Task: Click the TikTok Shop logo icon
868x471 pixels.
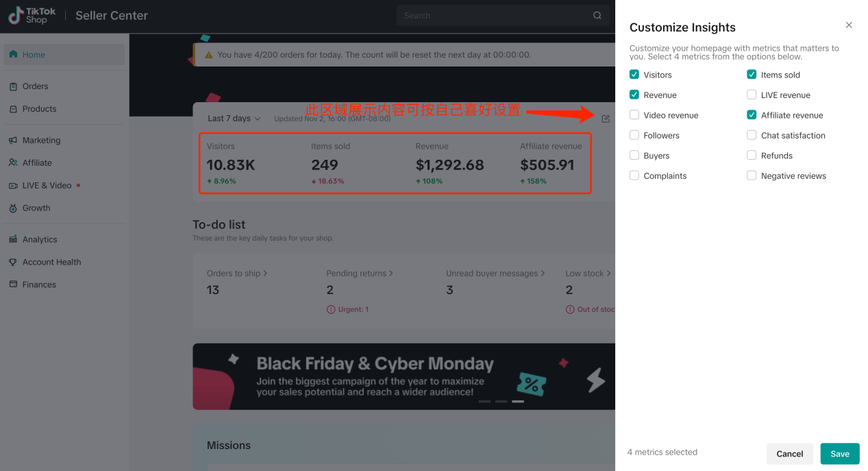Action: 15,15
